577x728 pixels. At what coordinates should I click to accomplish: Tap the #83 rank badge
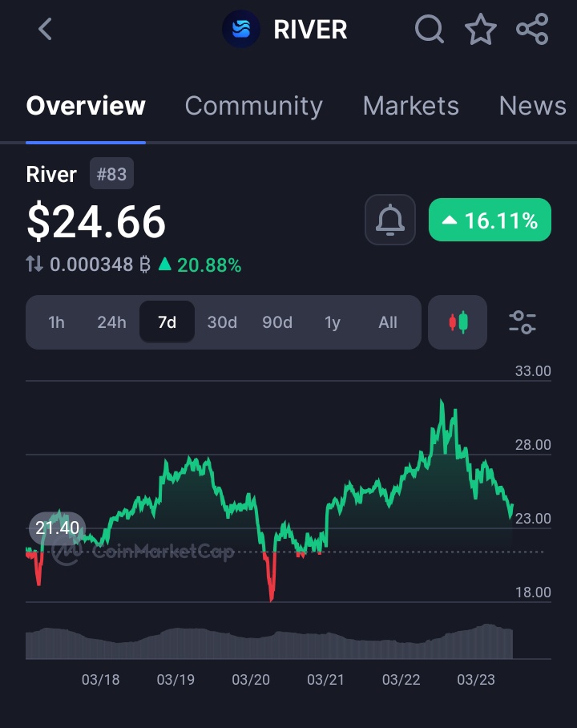[x=111, y=174]
